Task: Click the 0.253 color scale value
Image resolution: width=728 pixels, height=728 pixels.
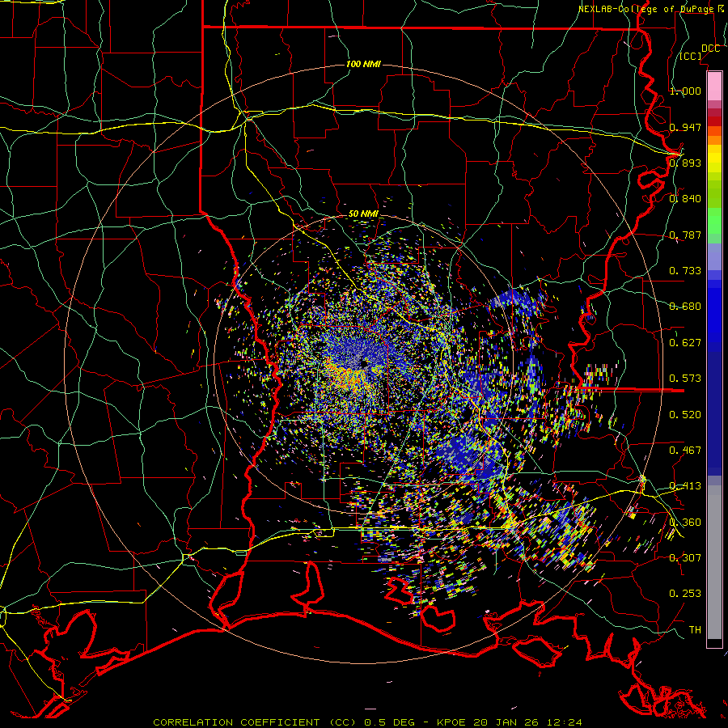Action: pos(685,594)
